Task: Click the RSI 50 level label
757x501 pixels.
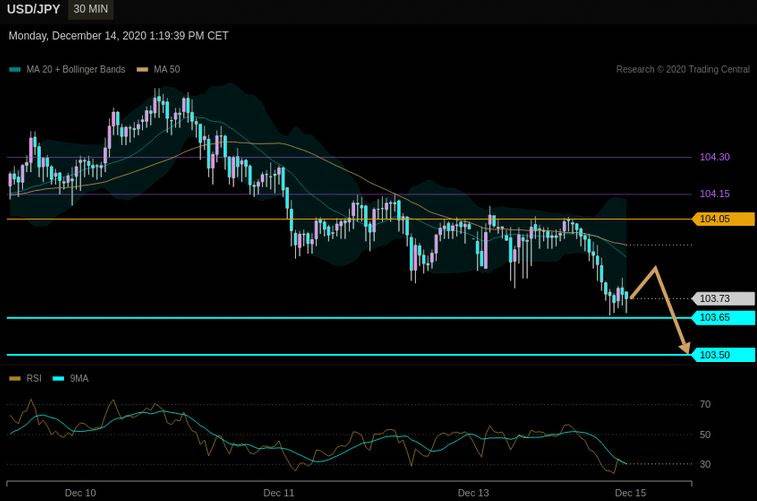Action: click(705, 434)
